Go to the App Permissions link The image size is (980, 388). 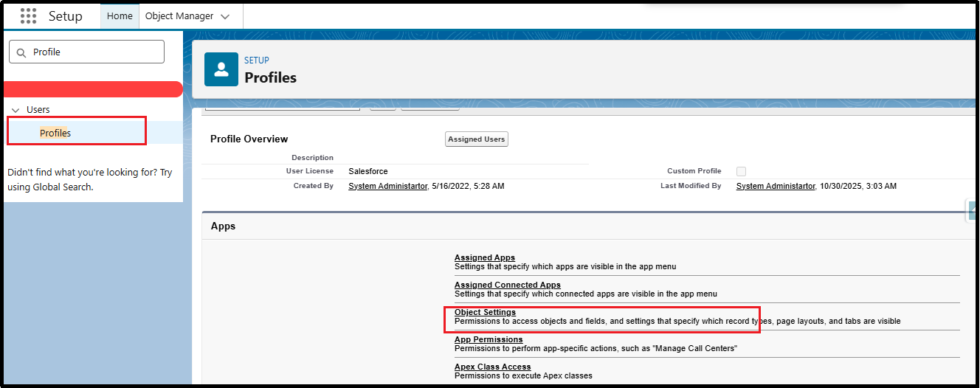(x=489, y=339)
